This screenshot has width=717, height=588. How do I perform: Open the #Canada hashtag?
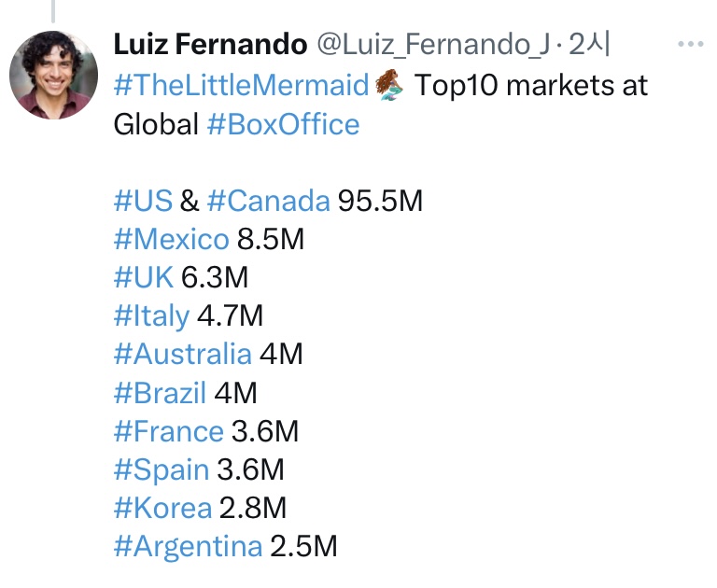coord(269,201)
